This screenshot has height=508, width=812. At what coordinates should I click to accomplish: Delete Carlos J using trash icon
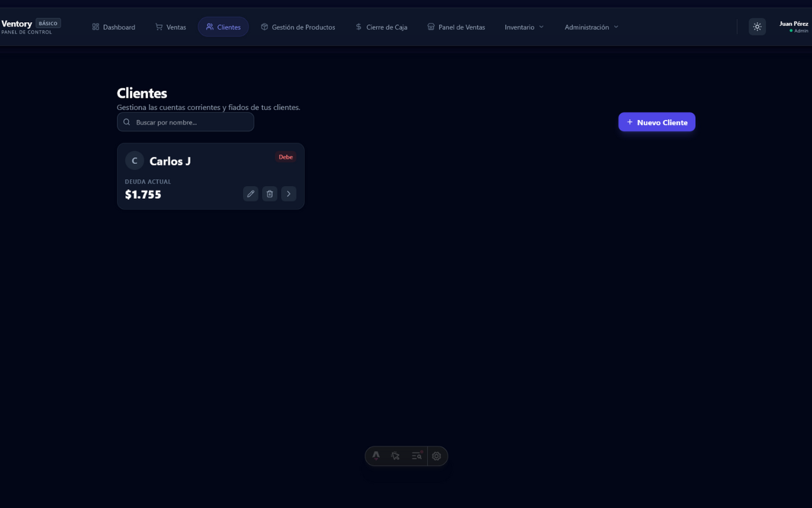coord(270,194)
